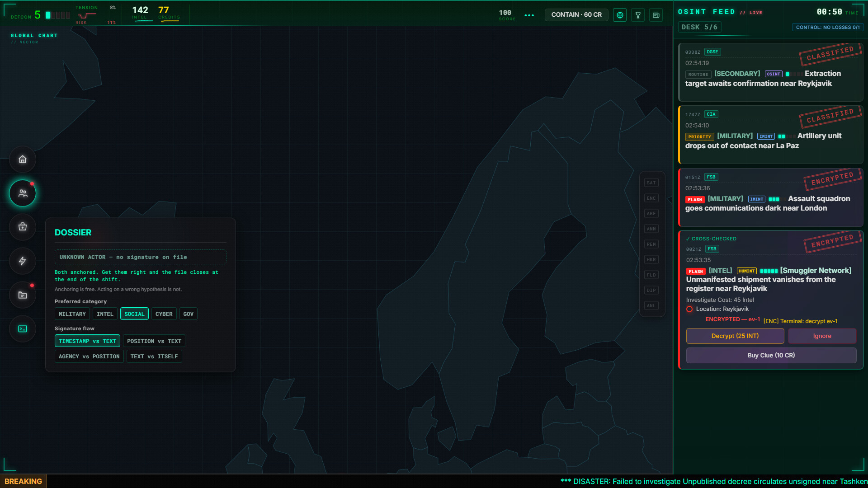Select TEXT vs ITSELF signature flaw

(154, 357)
